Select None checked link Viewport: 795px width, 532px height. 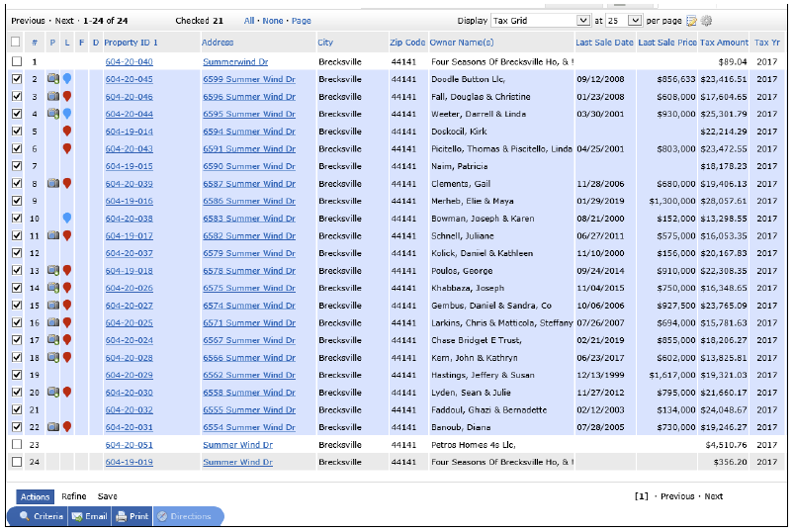(x=273, y=21)
